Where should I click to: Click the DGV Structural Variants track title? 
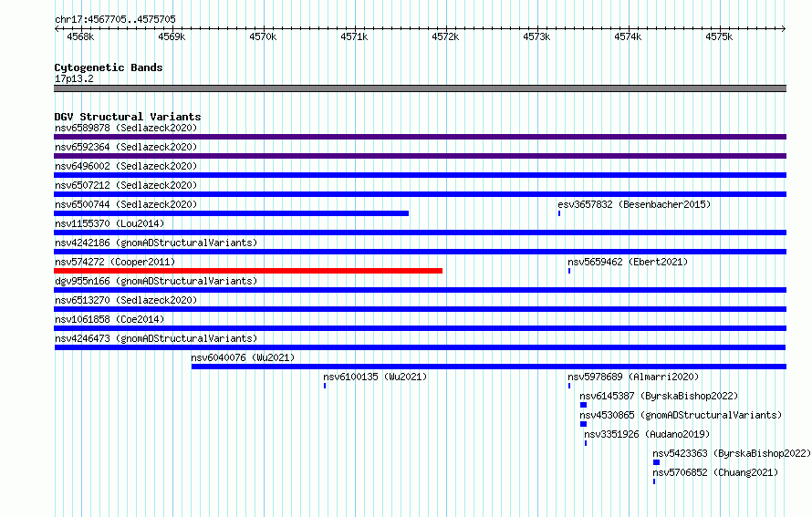(x=128, y=117)
